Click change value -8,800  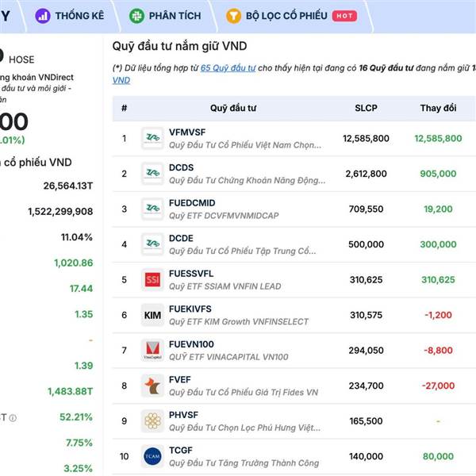pos(438,351)
